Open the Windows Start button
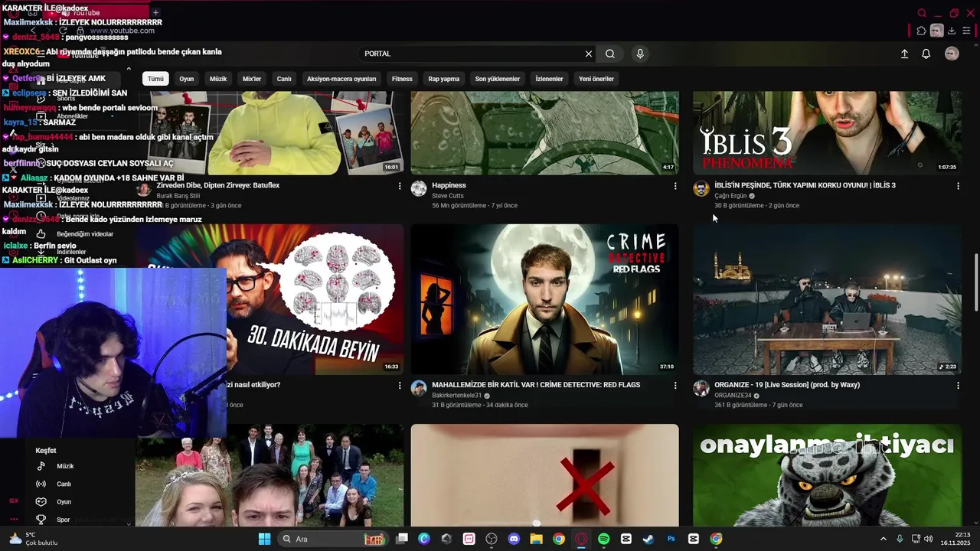Screen dimensions: 980x551 coord(264,539)
